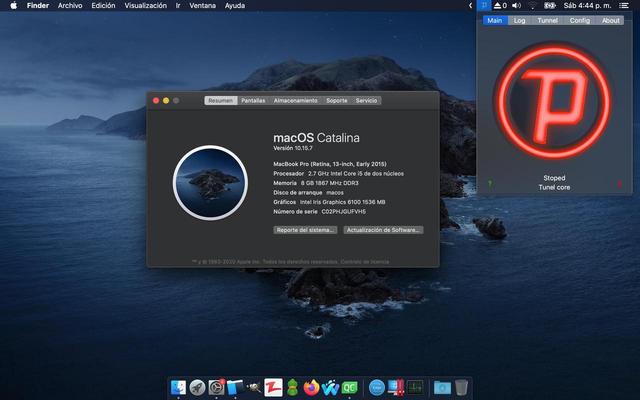Launch Firefox from the Dock
The width and height of the screenshot is (640, 400).
[x=311, y=387]
